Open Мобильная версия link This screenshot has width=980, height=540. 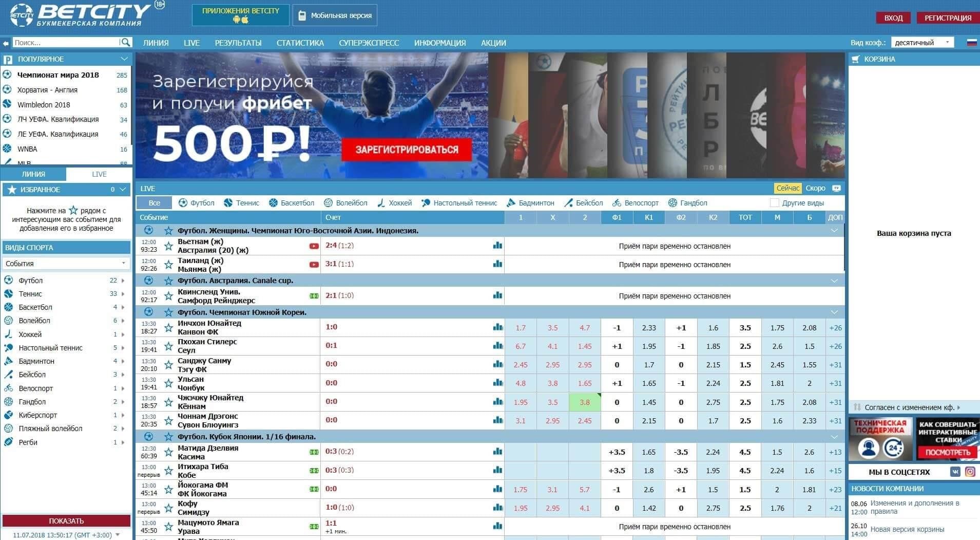coord(335,15)
